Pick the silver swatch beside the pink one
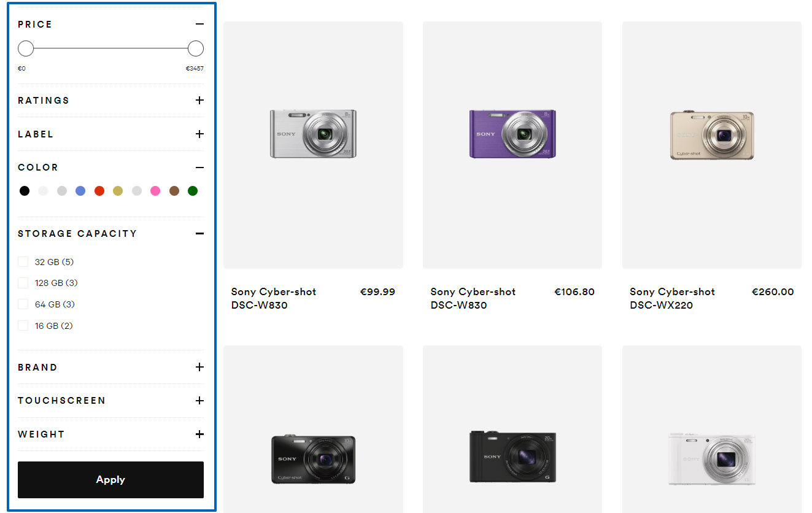 (137, 191)
